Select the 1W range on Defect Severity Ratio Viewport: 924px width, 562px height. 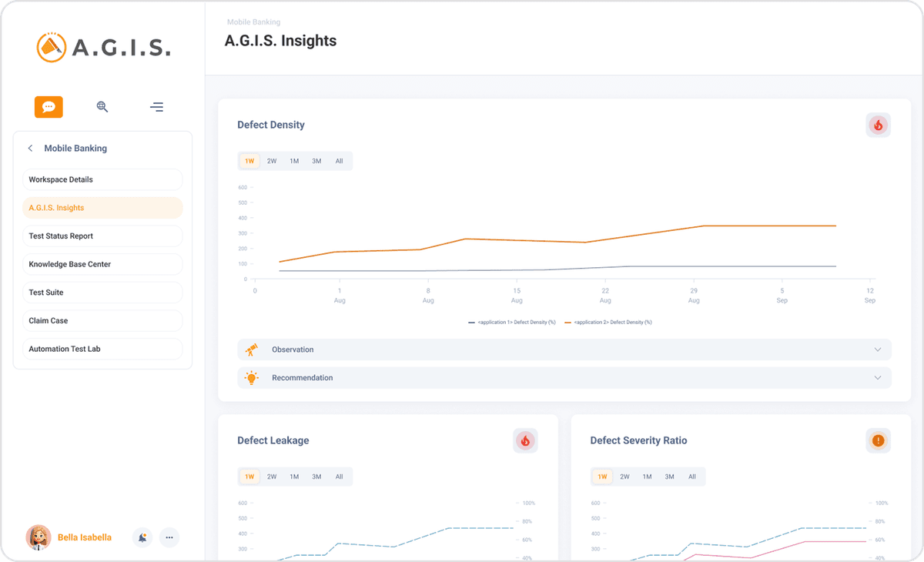point(601,477)
